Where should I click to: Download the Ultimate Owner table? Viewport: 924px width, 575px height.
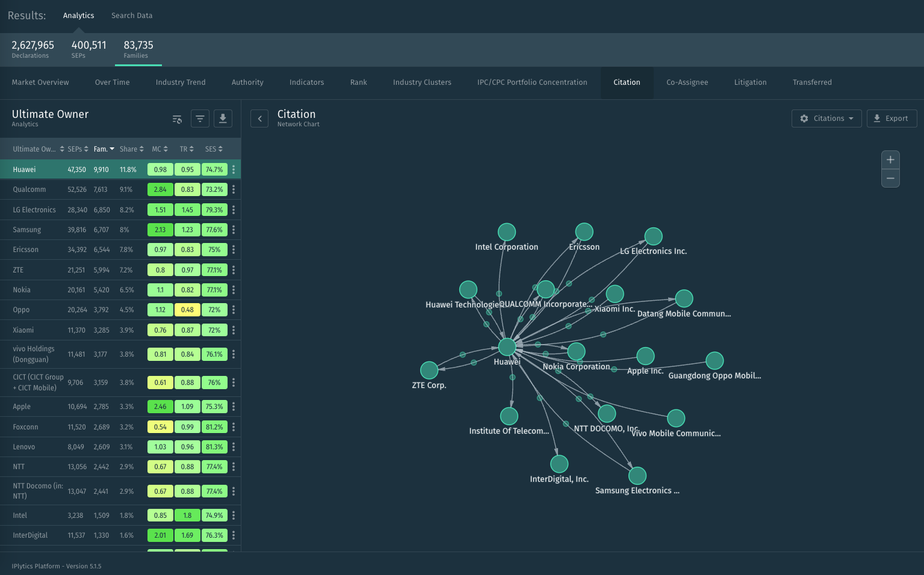coord(223,119)
